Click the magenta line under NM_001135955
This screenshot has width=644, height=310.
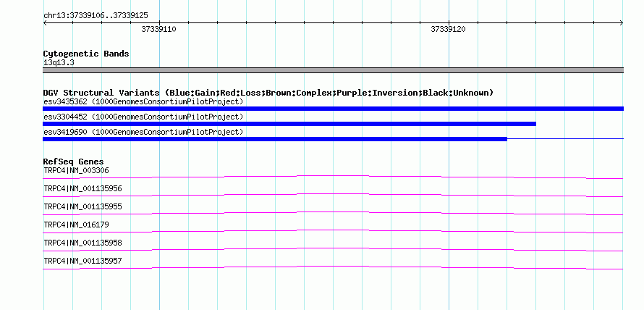333,214
